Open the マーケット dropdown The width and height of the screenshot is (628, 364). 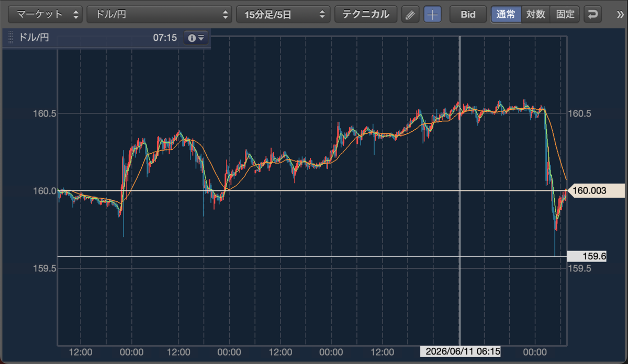tap(47, 14)
